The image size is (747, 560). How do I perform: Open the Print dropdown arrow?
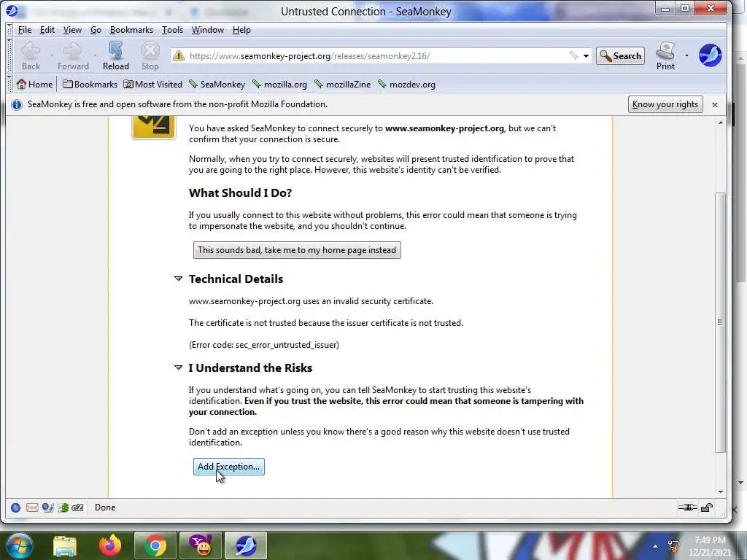pyautogui.click(x=686, y=55)
